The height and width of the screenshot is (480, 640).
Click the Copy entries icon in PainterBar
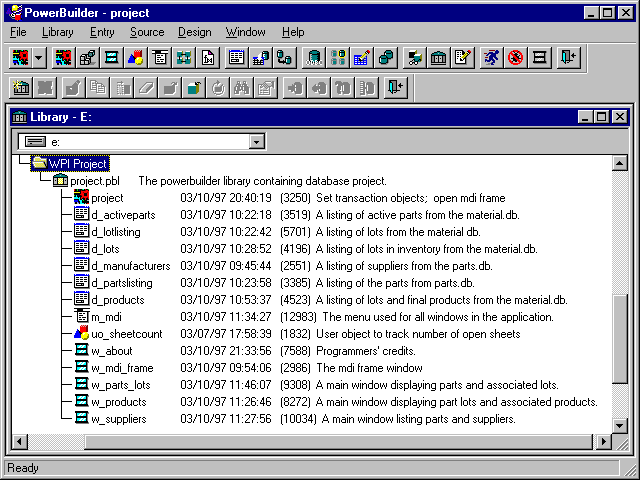98,88
